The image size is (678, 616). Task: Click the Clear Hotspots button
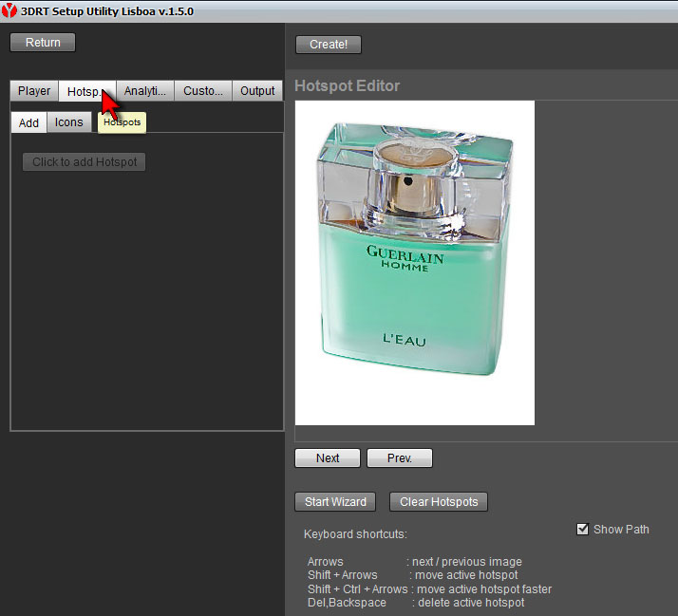[439, 501]
